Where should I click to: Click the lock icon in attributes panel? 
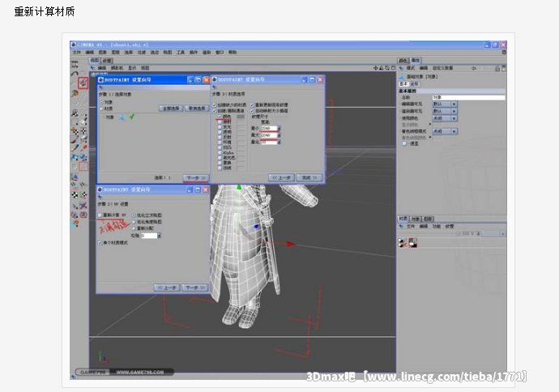click(497, 68)
